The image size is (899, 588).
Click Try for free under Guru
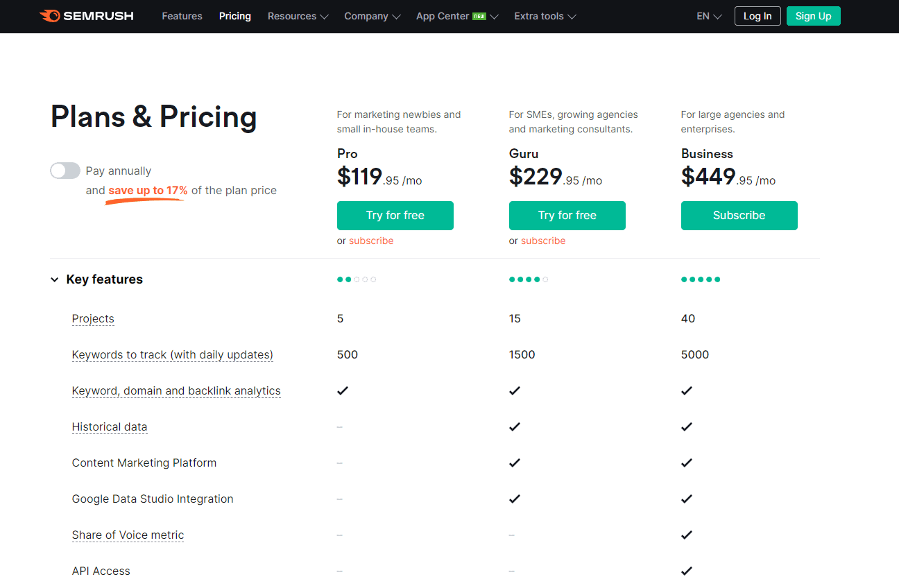click(x=567, y=216)
